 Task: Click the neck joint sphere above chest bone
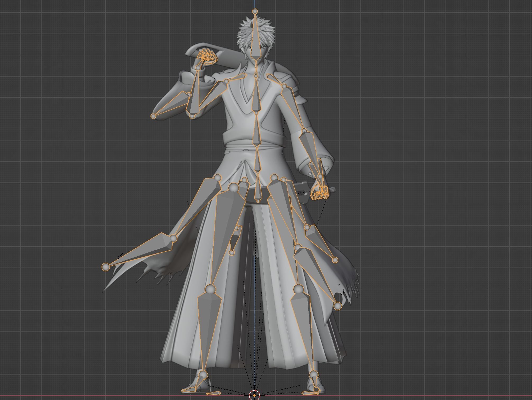click(256, 76)
